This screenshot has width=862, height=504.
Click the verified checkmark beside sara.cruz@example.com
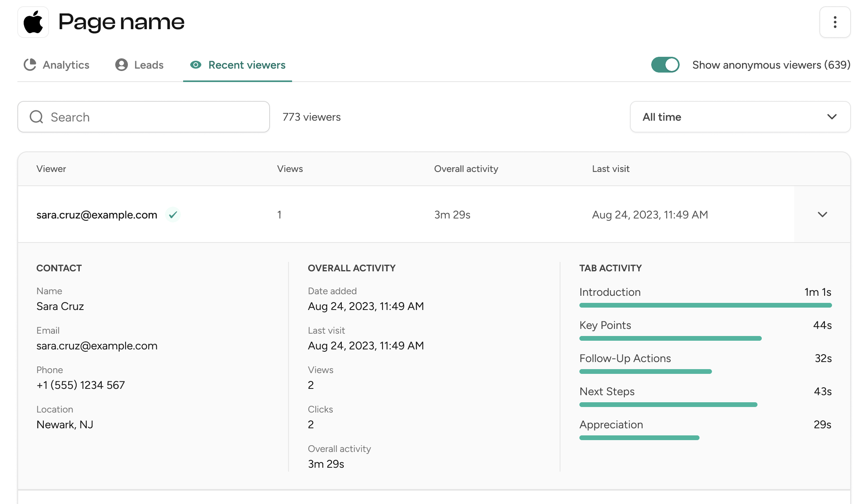click(173, 215)
